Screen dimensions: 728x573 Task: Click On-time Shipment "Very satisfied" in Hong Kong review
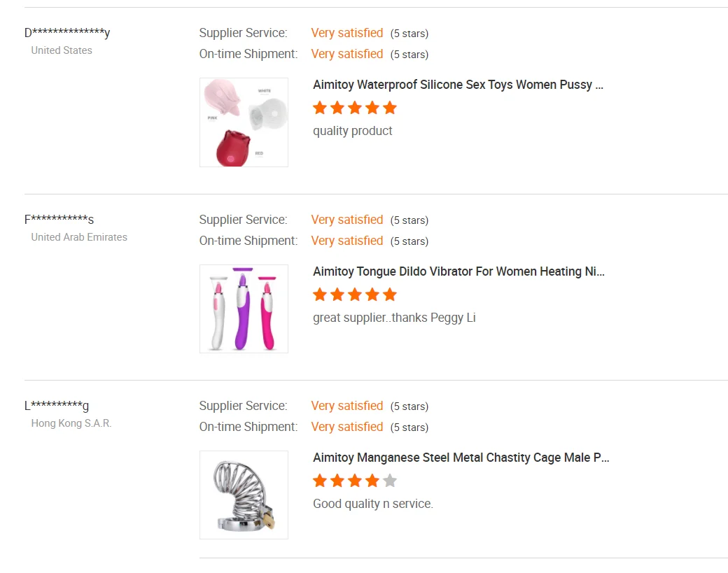(x=347, y=427)
